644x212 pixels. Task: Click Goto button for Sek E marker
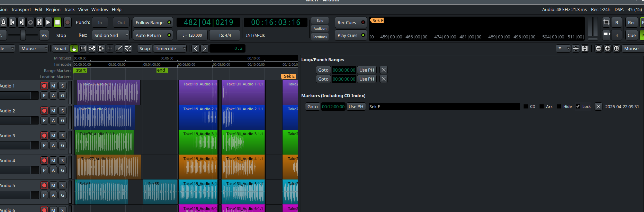(x=312, y=107)
